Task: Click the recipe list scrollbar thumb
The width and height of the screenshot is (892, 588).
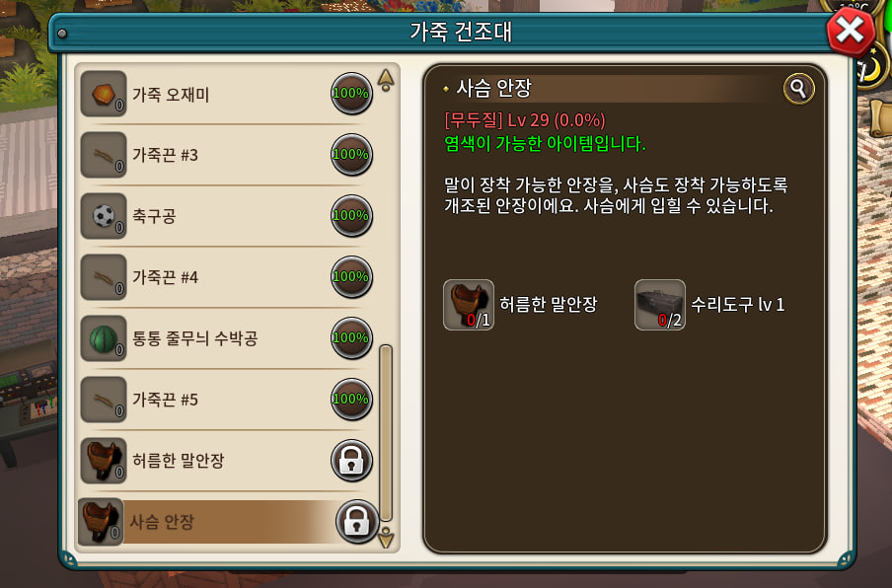Action: [x=386, y=433]
